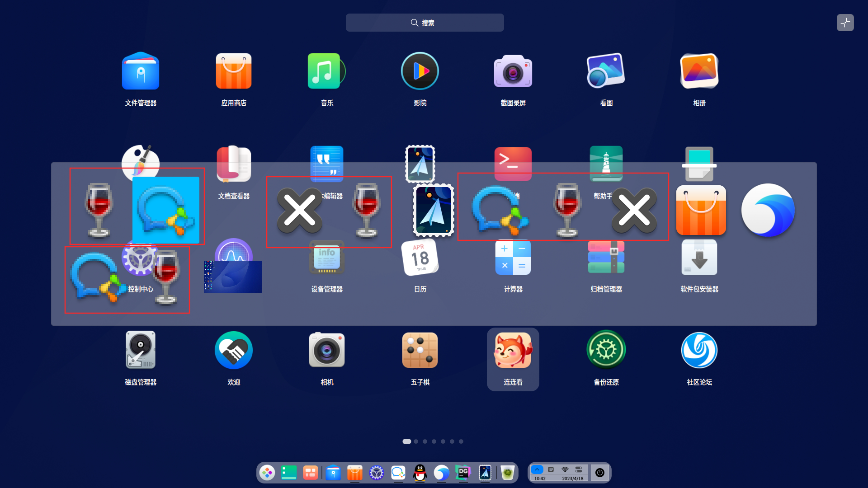This screenshot has width=868, height=488.
Task: Click the 文档查看器 label
Action: pyautogui.click(x=234, y=196)
